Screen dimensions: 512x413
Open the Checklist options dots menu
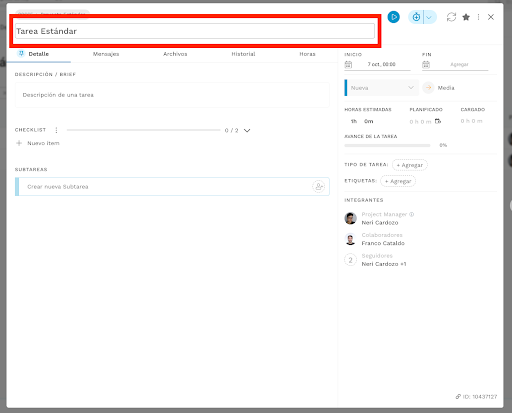pyautogui.click(x=56, y=130)
